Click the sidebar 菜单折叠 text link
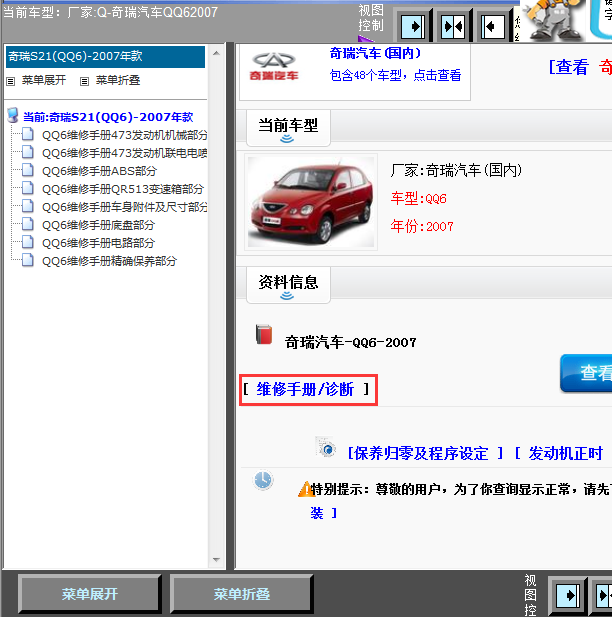 [x=118, y=80]
